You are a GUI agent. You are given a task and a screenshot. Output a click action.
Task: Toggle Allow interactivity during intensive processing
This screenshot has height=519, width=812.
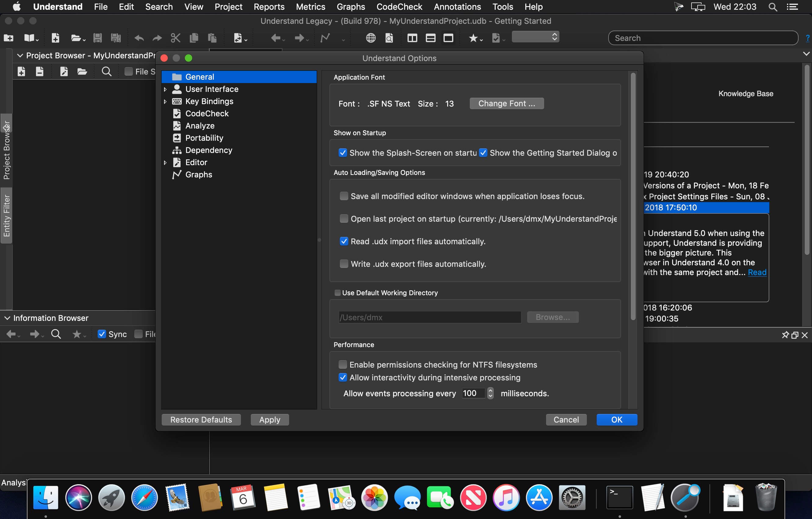(x=343, y=377)
